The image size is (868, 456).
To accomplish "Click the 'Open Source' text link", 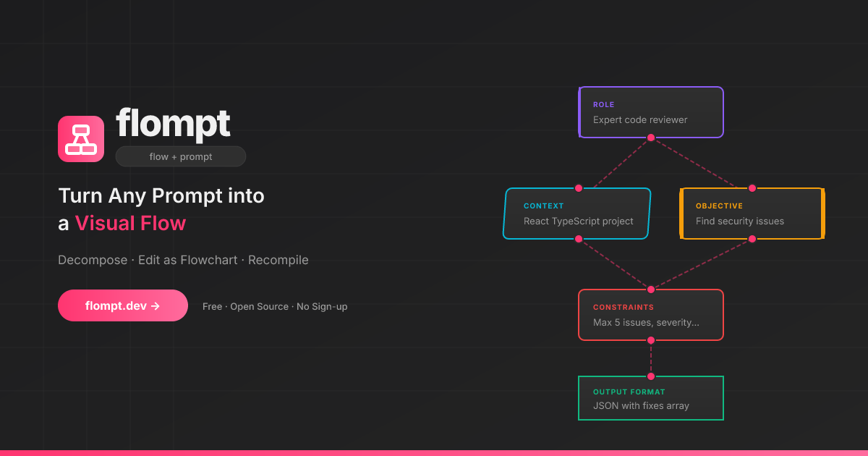I will (x=260, y=306).
